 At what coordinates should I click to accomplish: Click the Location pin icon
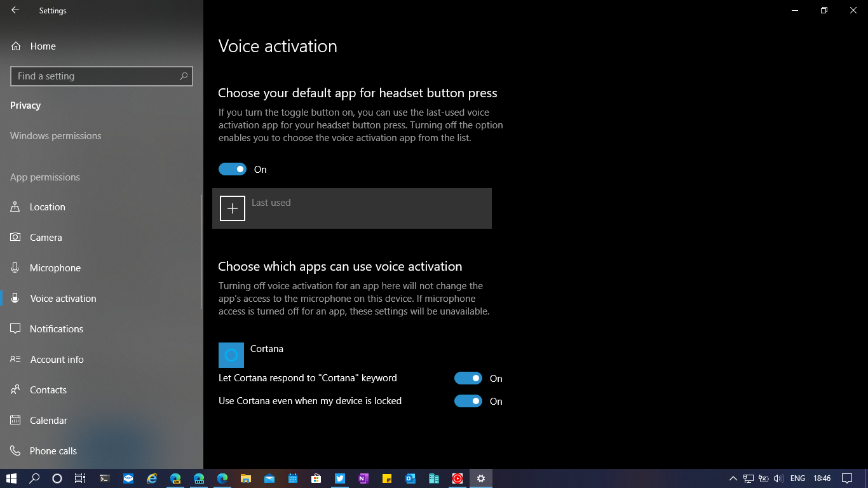pyautogui.click(x=15, y=207)
